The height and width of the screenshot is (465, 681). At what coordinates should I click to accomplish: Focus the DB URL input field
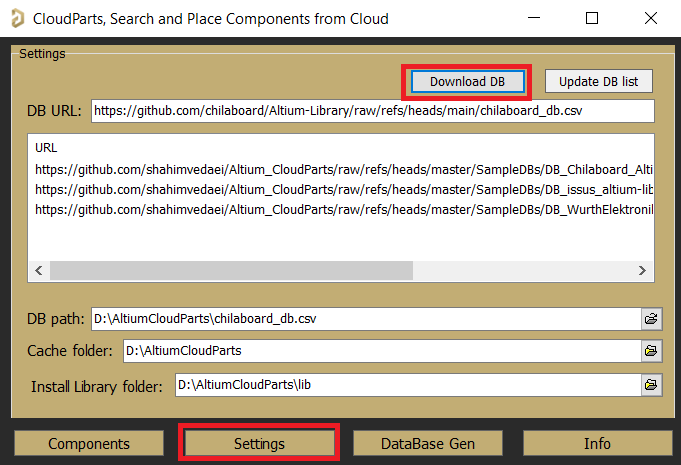click(373, 111)
